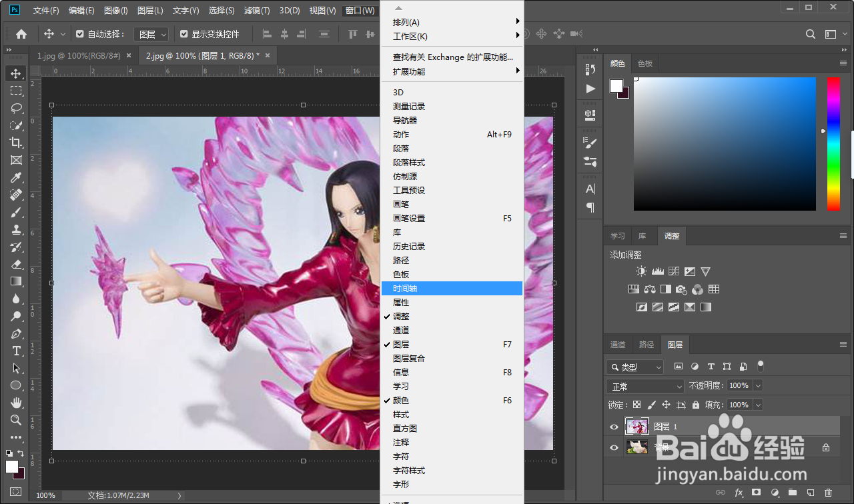The width and height of the screenshot is (854, 504).
Task: Open the 滤镜(T) menu
Action: coord(257,11)
